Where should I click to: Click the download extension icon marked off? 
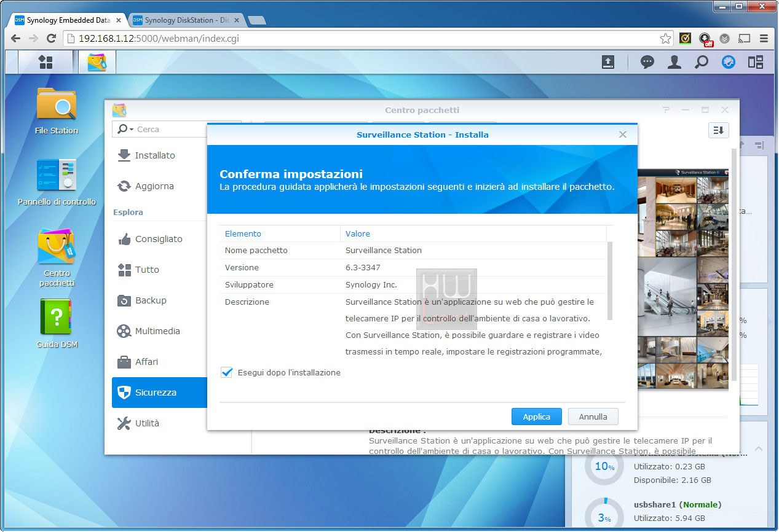tap(705, 39)
